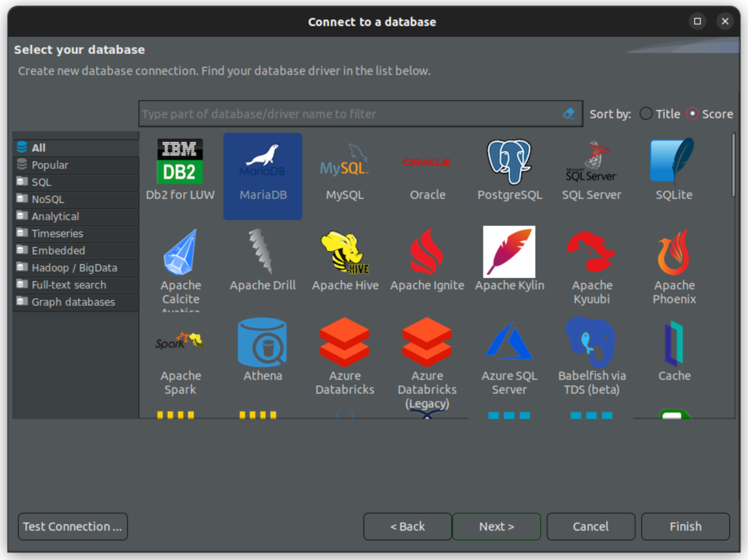
Task: Click the Next > button
Action: click(496, 526)
